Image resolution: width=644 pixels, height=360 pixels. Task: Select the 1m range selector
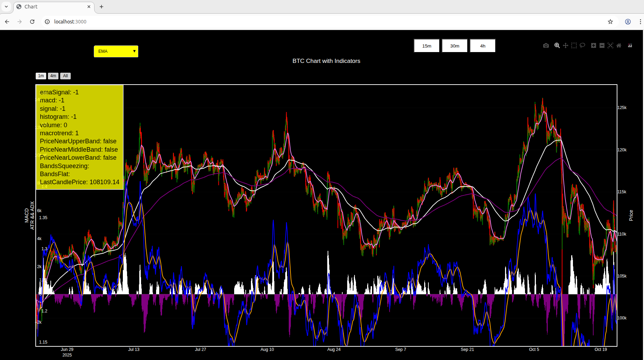coord(41,76)
